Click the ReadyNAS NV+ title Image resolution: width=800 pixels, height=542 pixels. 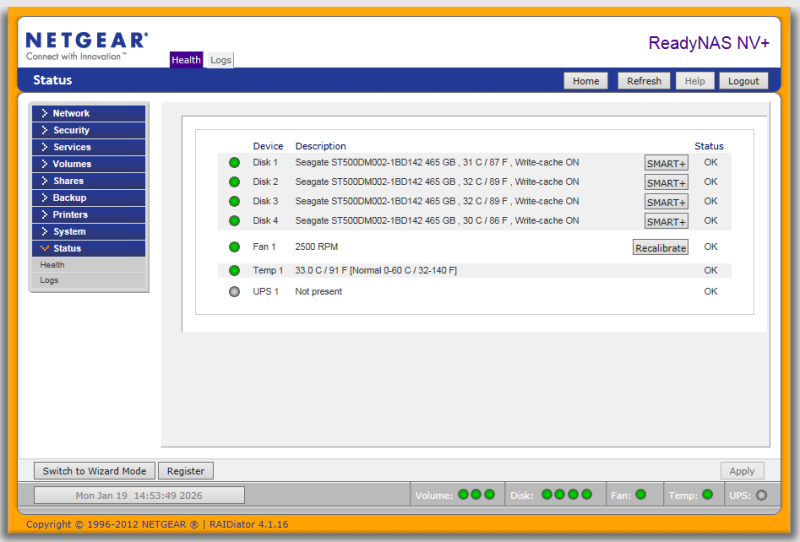(x=709, y=43)
